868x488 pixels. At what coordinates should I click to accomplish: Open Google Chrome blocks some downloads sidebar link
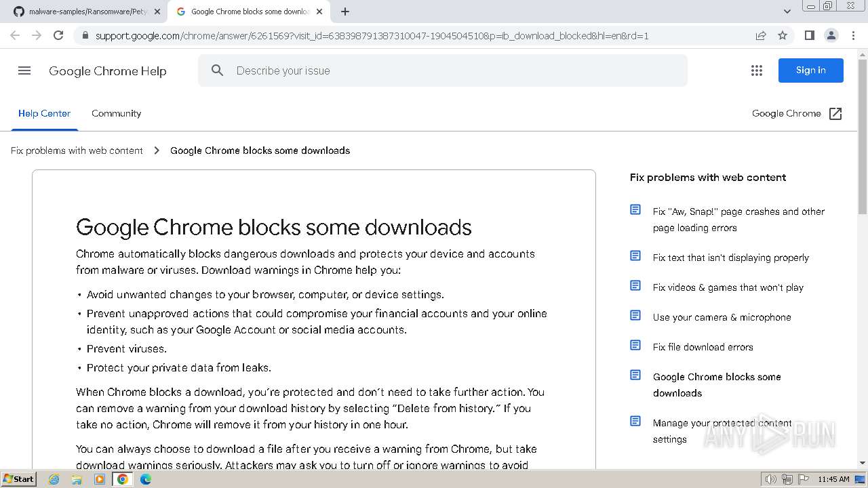click(717, 385)
